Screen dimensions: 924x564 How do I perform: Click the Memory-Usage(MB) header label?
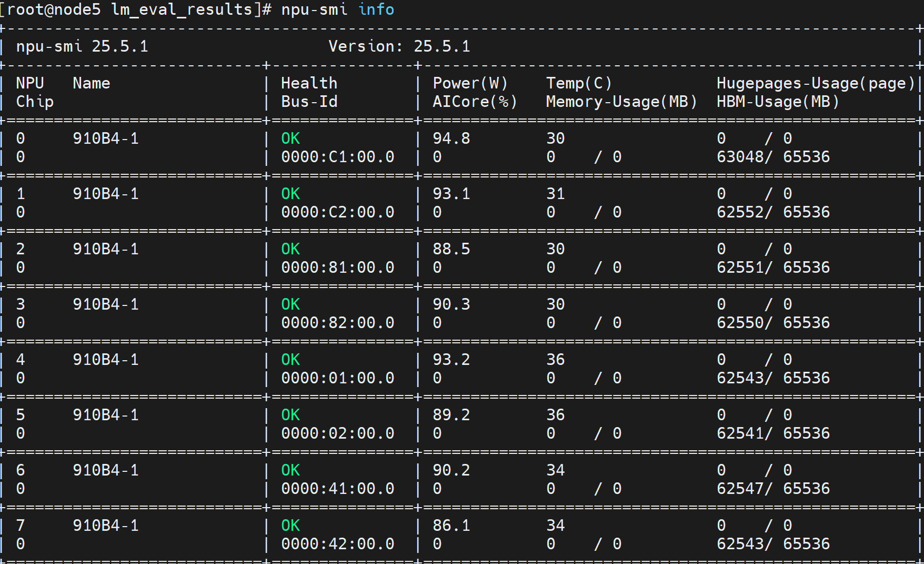tap(621, 102)
